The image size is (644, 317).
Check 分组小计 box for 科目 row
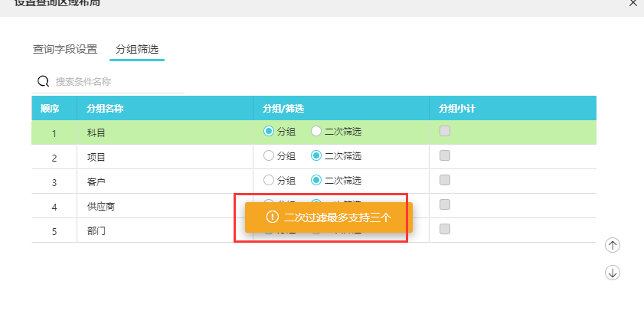click(x=445, y=132)
